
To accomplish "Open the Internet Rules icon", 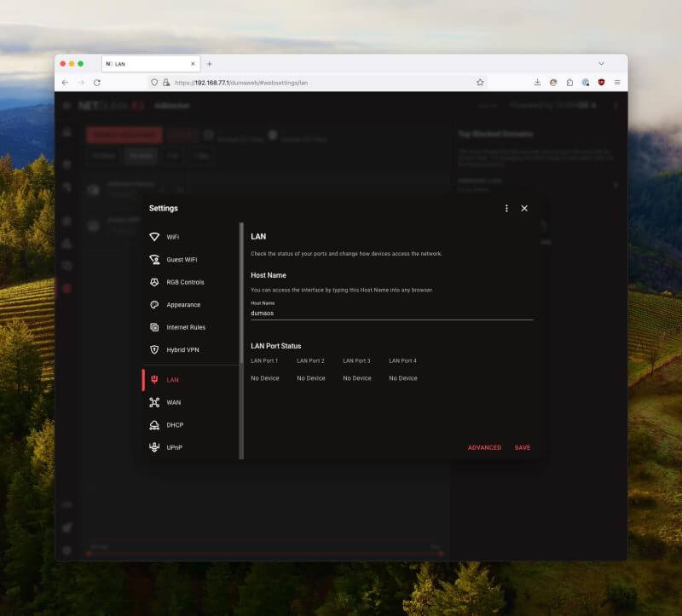I will 154,327.
